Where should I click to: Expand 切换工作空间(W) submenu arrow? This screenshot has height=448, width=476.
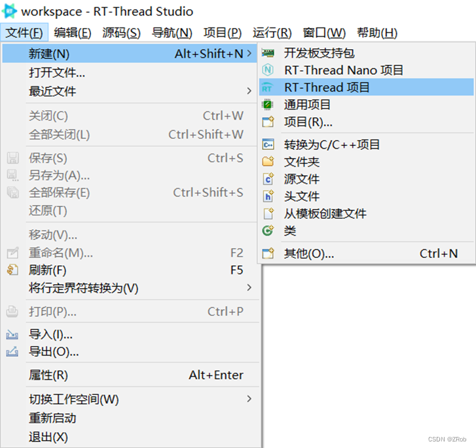pyautogui.click(x=249, y=398)
